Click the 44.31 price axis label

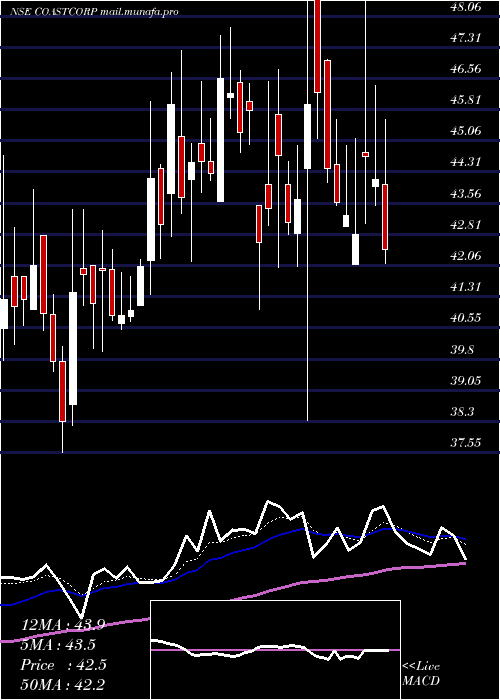(x=466, y=162)
